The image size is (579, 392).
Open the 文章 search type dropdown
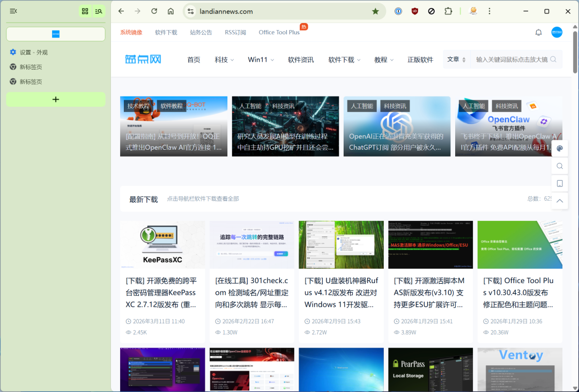pos(456,60)
